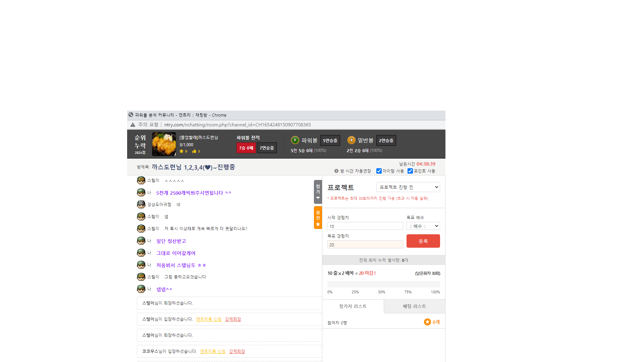Click the 2연승중 normal ball streak badge
This screenshot has height=362, width=644.
click(386, 140)
